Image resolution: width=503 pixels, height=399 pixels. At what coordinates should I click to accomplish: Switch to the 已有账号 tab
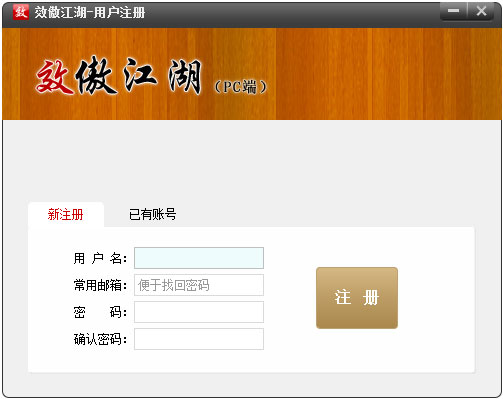click(x=152, y=214)
